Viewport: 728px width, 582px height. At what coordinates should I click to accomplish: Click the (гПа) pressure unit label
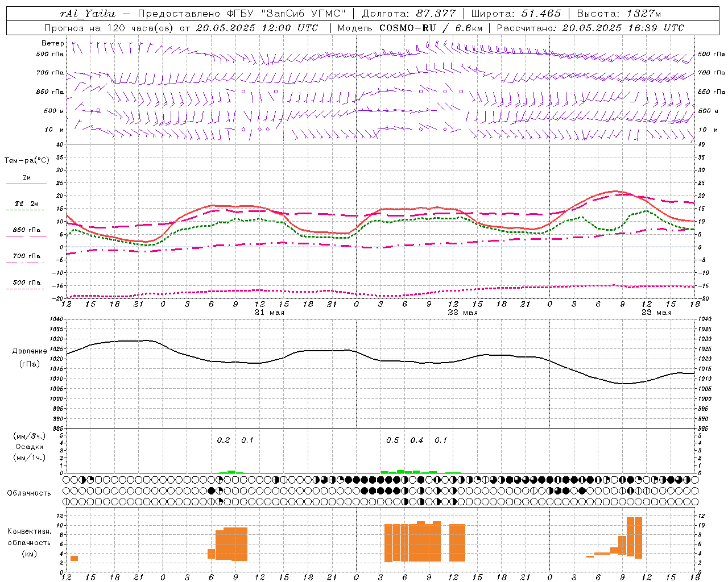(29, 364)
